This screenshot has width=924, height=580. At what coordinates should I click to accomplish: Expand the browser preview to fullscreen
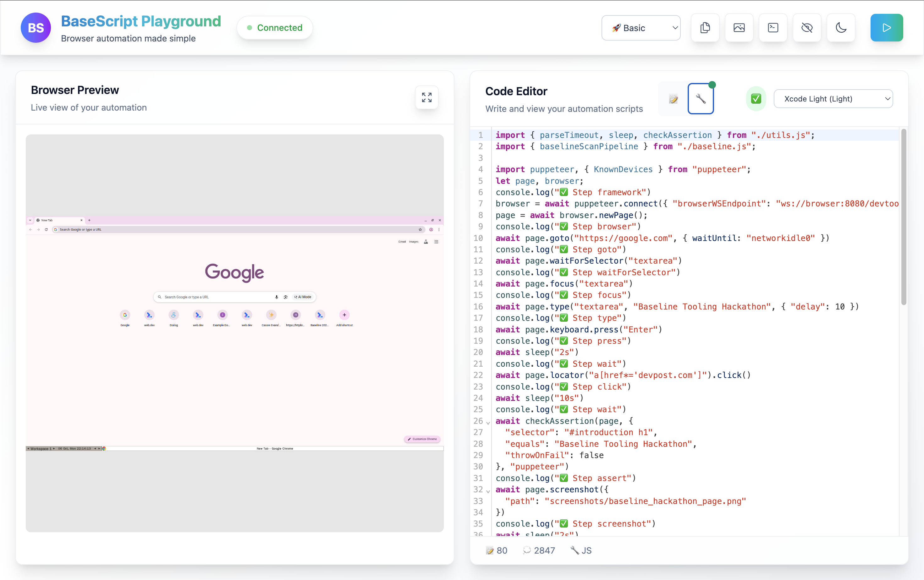click(426, 97)
